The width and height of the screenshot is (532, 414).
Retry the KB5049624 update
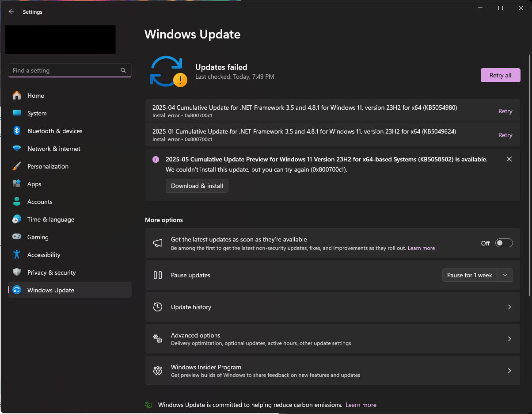(505, 135)
